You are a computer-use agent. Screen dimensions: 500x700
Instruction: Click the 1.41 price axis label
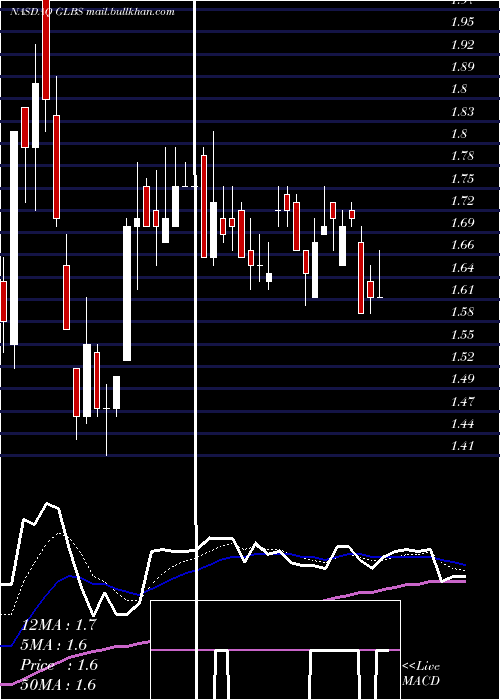(x=462, y=446)
